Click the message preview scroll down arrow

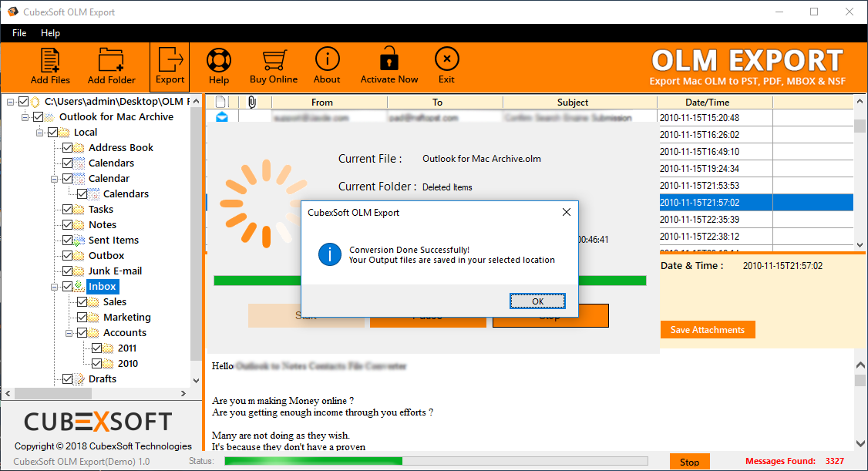point(860,443)
